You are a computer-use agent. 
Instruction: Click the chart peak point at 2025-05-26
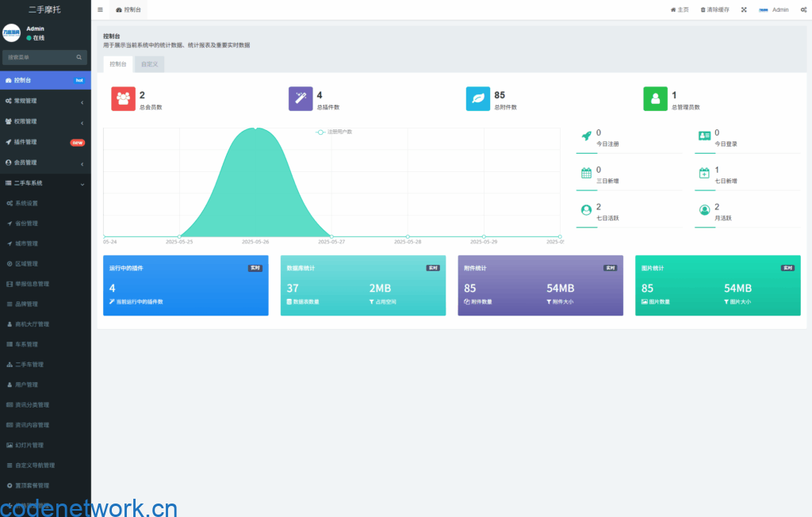click(x=255, y=128)
